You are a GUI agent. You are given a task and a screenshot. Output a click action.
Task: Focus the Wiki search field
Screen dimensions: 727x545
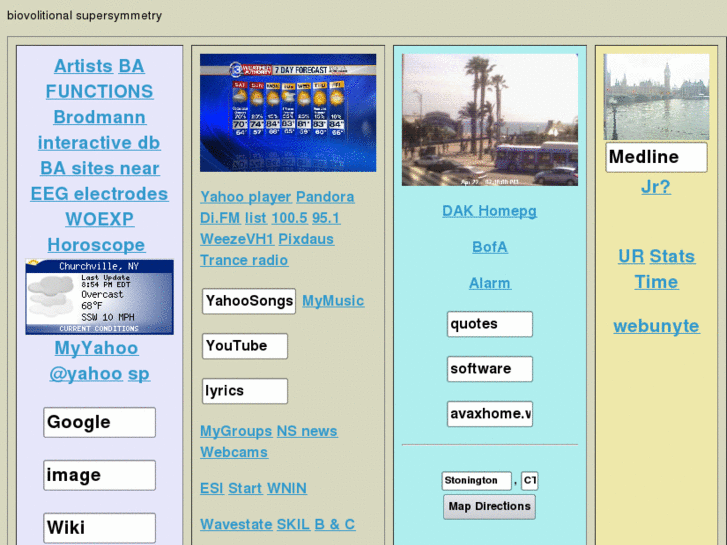click(100, 528)
